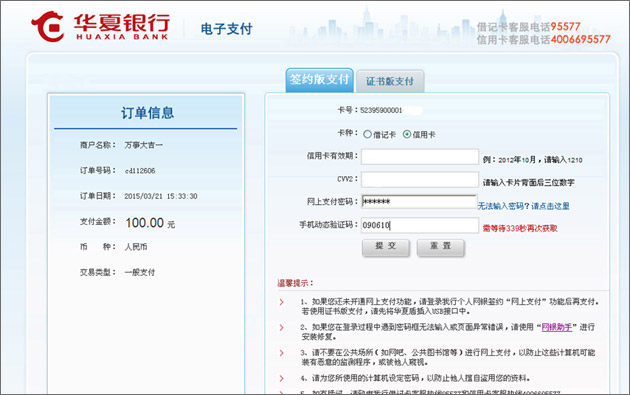Focus the CVV2 input field
Image resolution: width=630 pixels, height=395 pixels.
pyautogui.click(x=420, y=180)
